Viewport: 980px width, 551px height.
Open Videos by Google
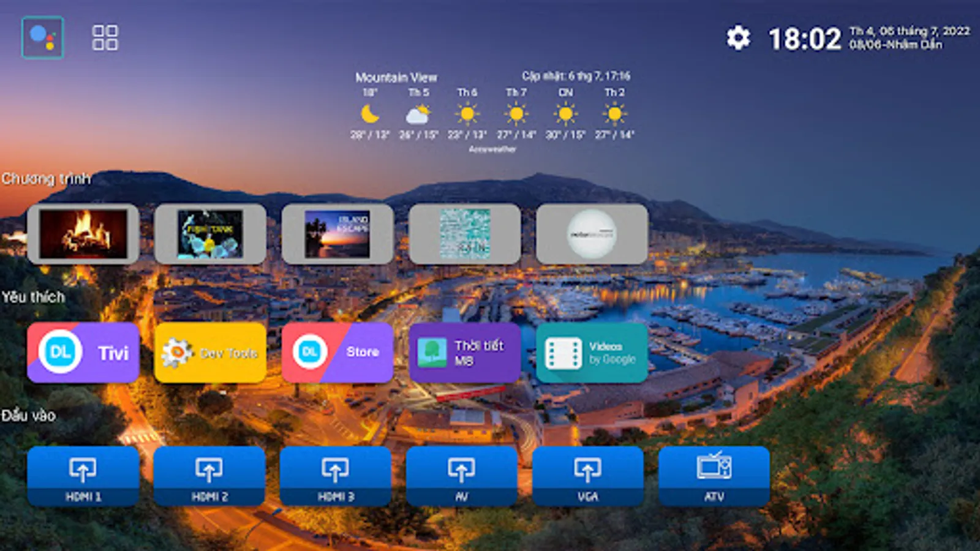(591, 351)
